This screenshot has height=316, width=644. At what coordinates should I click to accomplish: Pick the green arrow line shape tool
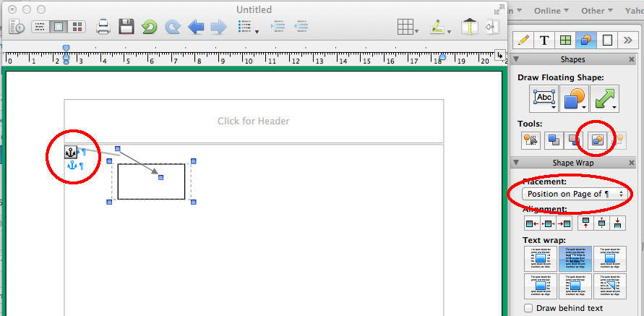pos(604,98)
